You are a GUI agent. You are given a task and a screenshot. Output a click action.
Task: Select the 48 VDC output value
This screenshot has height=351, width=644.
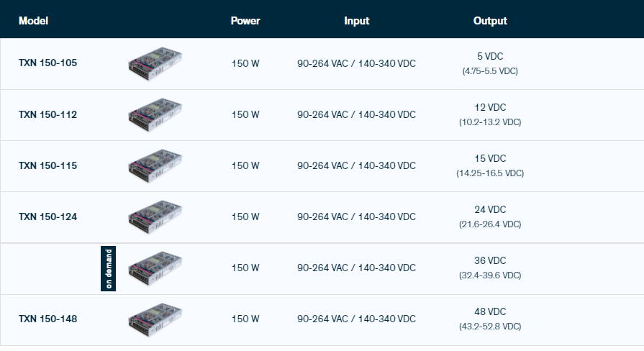point(490,311)
